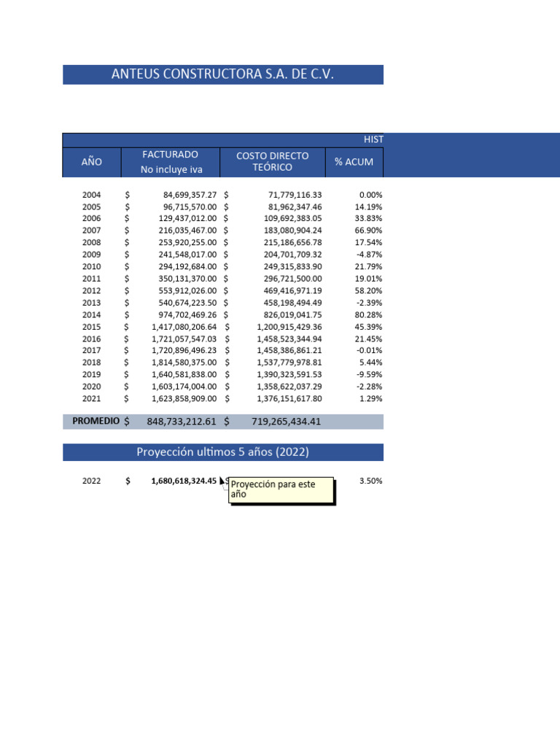Select costo value 826,019,041.75
The height and width of the screenshot is (747, 560).
click(293, 315)
